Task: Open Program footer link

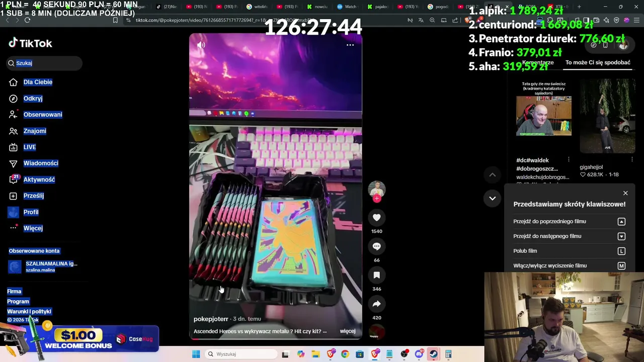Action: point(18,302)
